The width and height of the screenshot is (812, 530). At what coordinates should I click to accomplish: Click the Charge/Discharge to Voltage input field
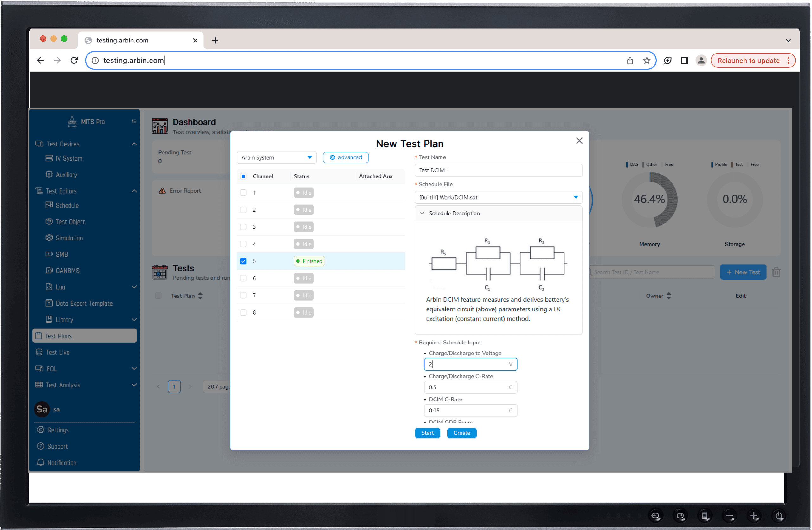coord(471,364)
